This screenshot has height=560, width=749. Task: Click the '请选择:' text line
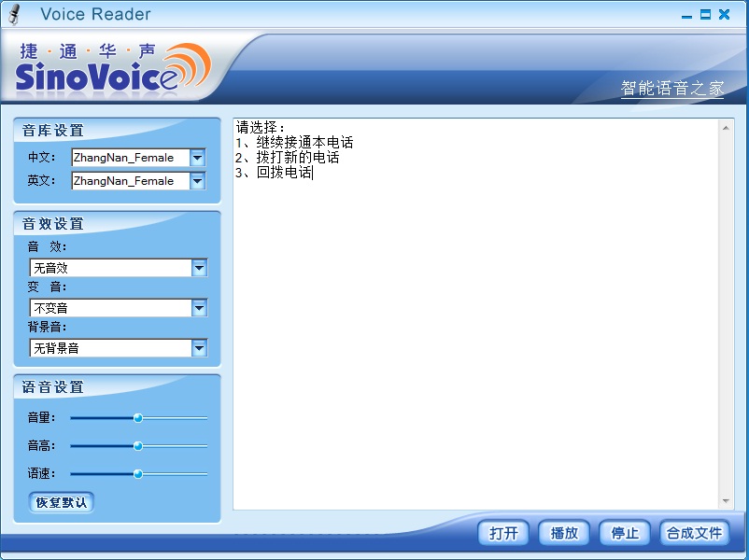[261, 128]
